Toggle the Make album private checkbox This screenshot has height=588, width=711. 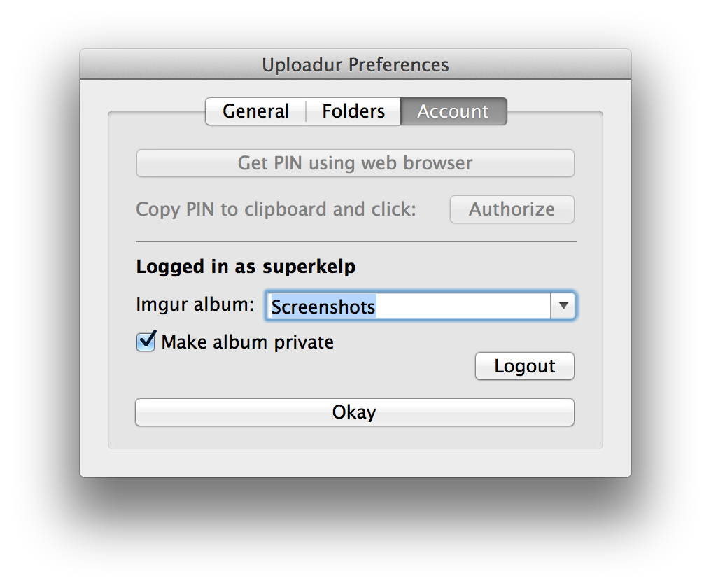(x=146, y=342)
